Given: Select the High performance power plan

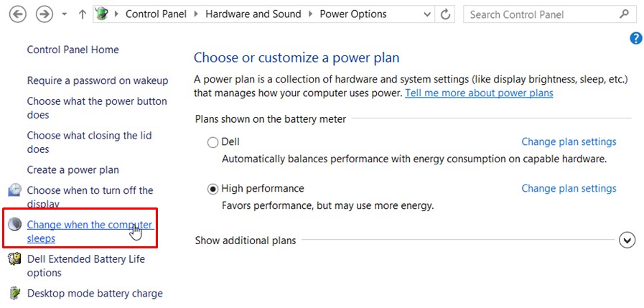Looking at the screenshot, I should click(x=213, y=189).
